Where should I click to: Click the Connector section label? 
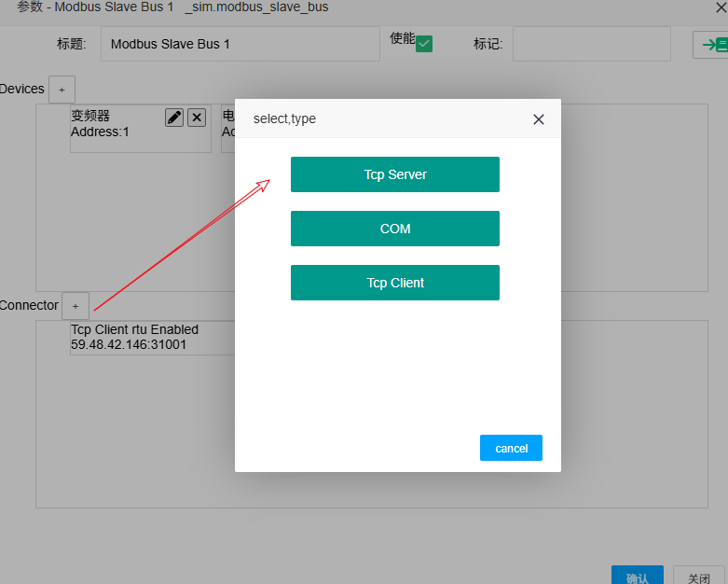(29, 305)
